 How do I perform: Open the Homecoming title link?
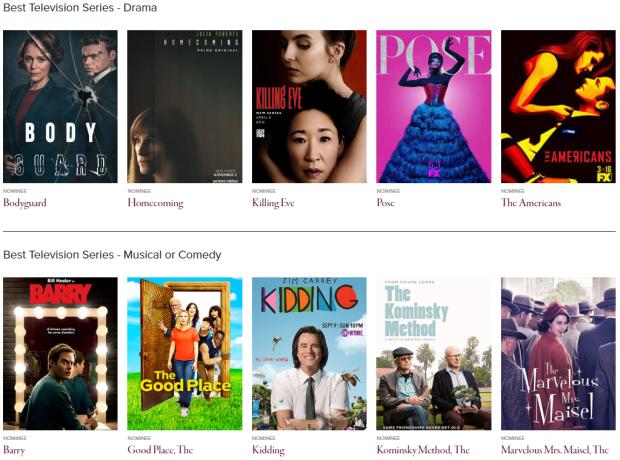tap(155, 203)
